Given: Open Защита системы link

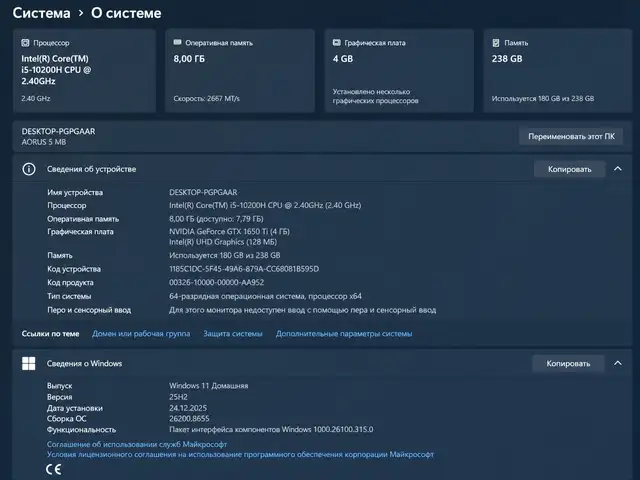Looking at the screenshot, I should [x=233, y=333].
